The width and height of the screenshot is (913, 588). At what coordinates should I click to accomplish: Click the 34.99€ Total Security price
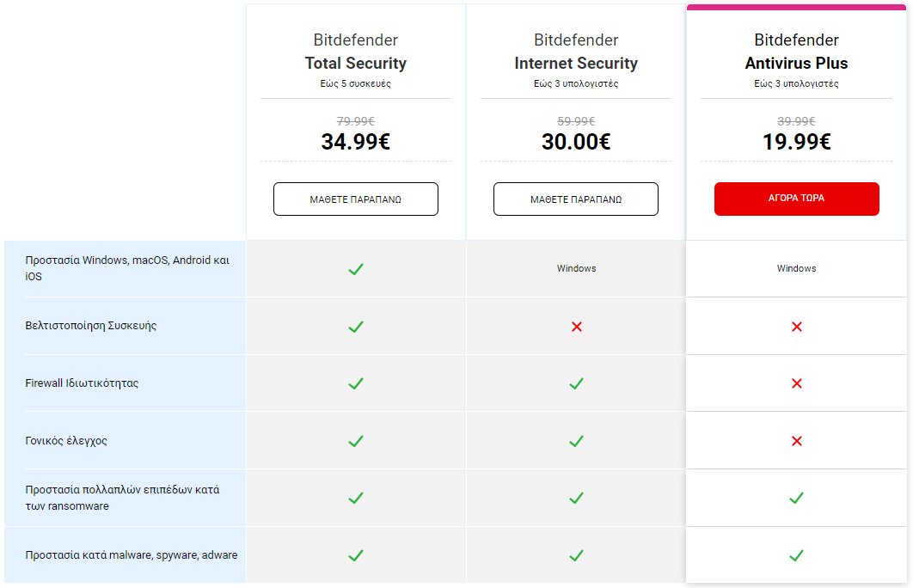(x=355, y=142)
